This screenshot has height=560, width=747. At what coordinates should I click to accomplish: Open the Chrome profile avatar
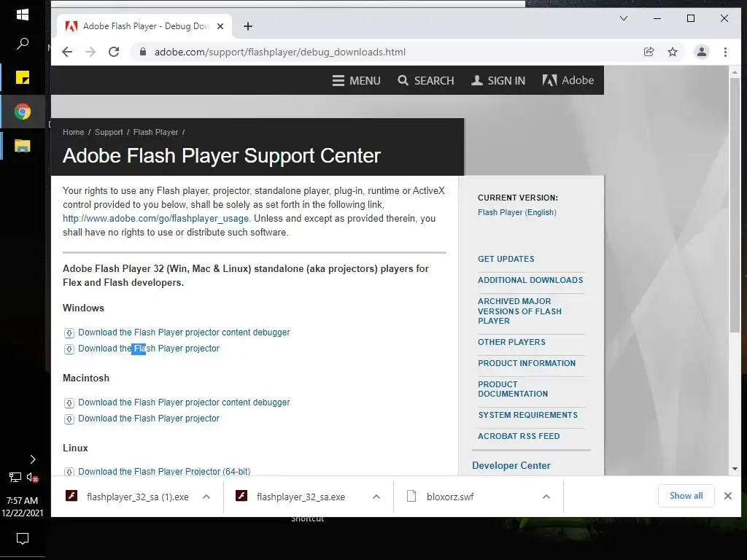pyautogui.click(x=701, y=52)
